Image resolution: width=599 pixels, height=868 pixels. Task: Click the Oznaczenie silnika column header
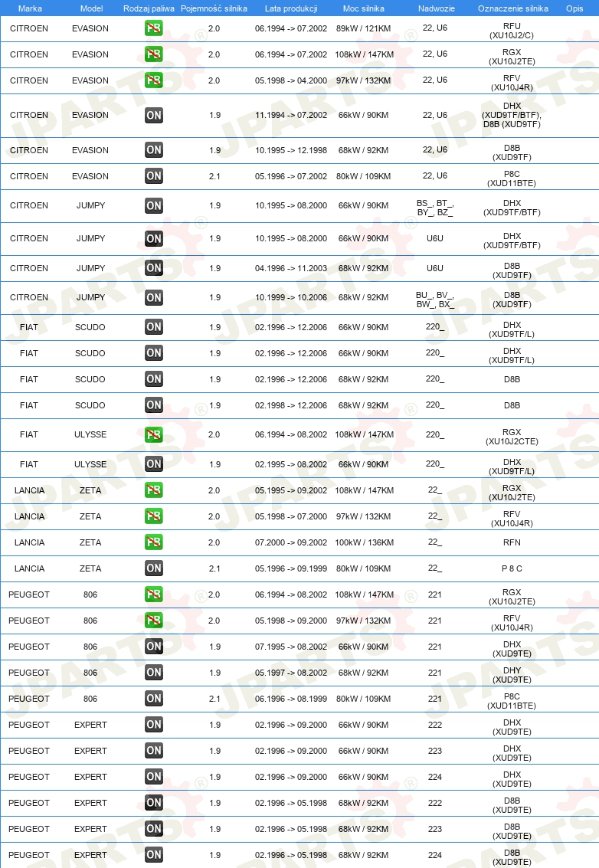512,8
